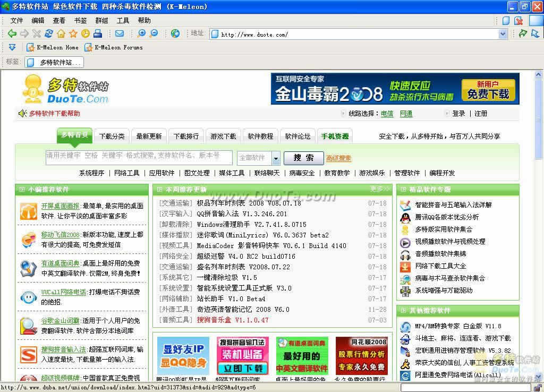Open the 查看 menu

[x=59, y=21]
